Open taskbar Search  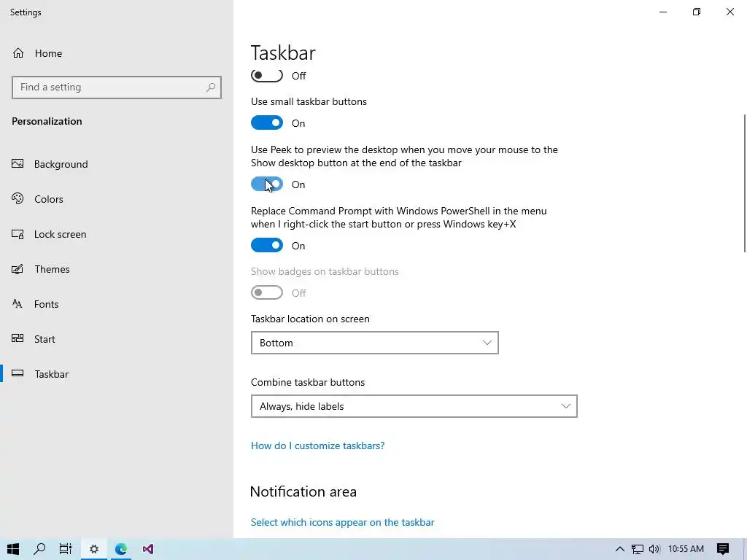[x=39, y=549]
